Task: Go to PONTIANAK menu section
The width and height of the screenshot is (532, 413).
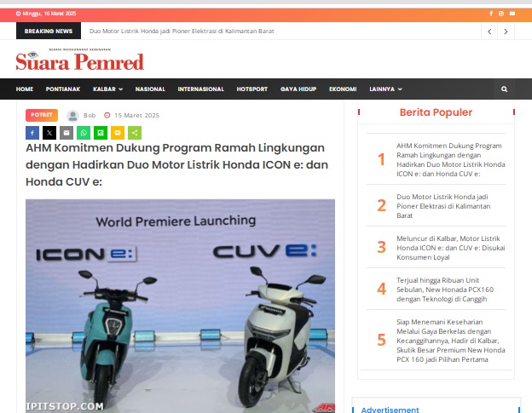Action: pyautogui.click(x=63, y=89)
